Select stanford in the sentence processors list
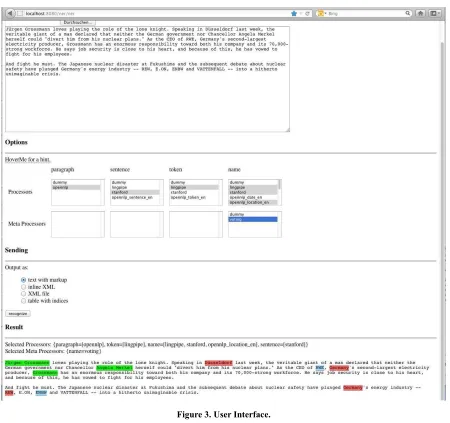The image size is (450, 423). [135, 192]
